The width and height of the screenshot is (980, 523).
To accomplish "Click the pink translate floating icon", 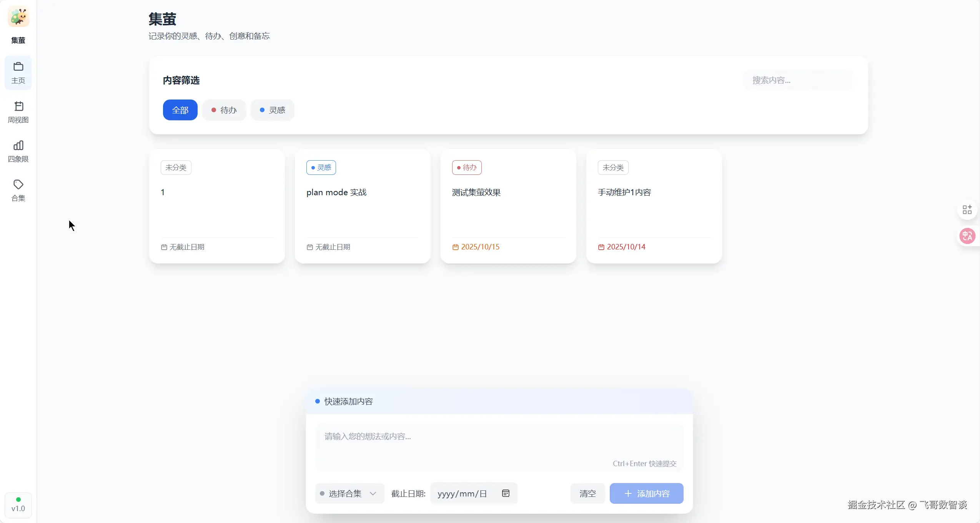I will [967, 236].
